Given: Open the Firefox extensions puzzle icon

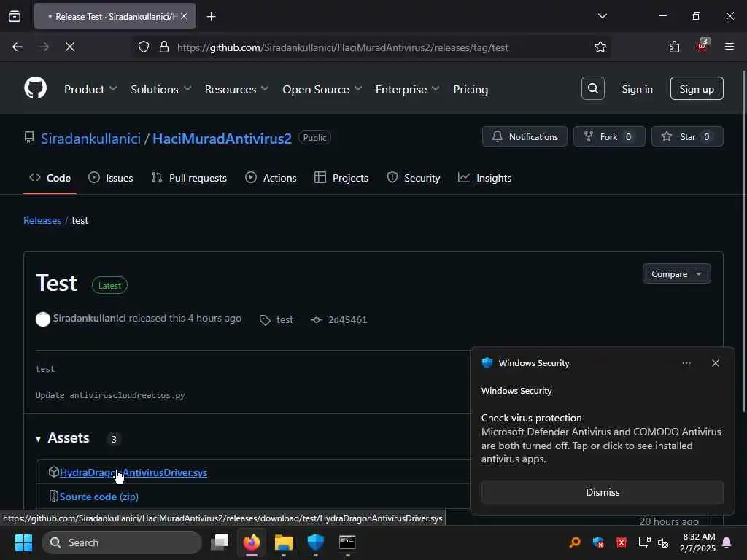Looking at the screenshot, I should (x=673, y=47).
